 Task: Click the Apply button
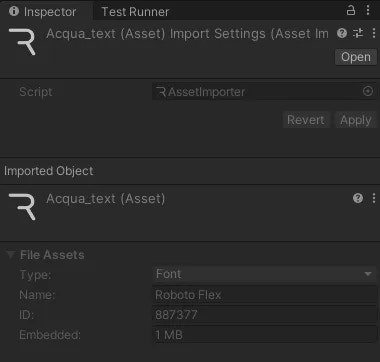[x=356, y=120]
